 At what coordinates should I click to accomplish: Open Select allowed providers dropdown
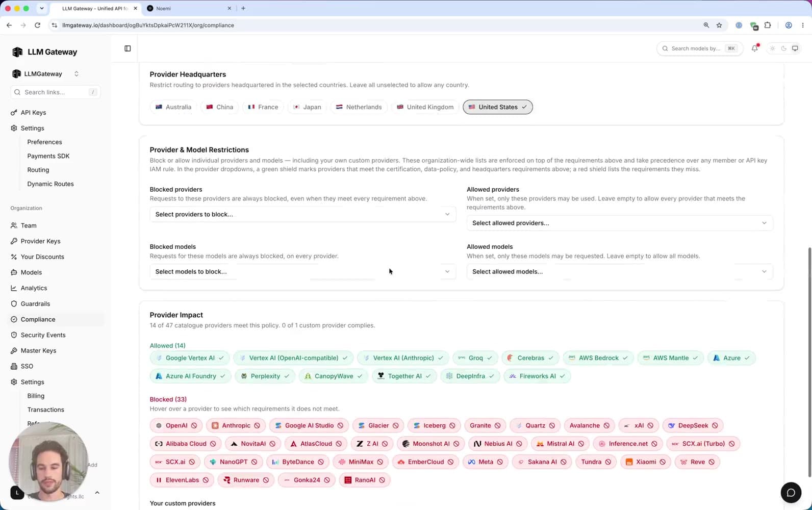click(620, 223)
